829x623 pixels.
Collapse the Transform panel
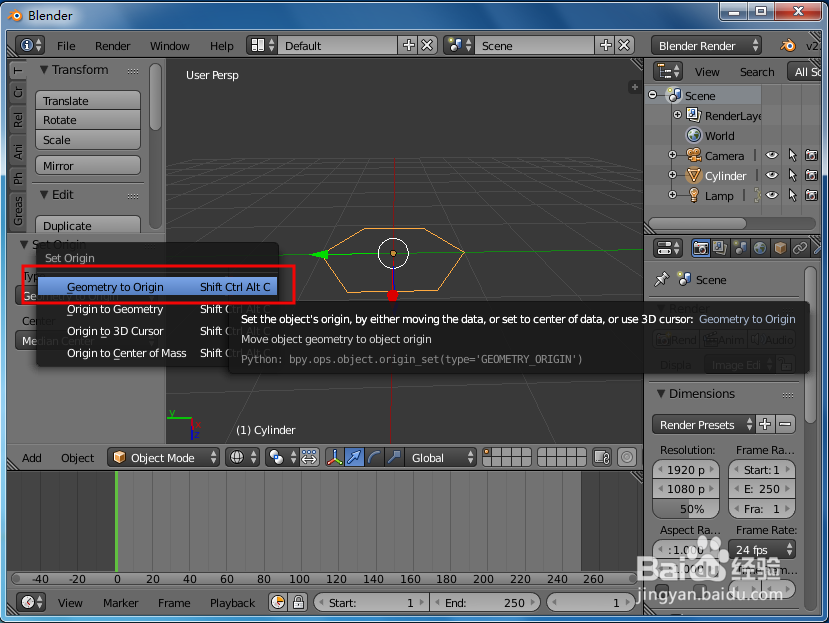pyautogui.click(x=45, y=70)
